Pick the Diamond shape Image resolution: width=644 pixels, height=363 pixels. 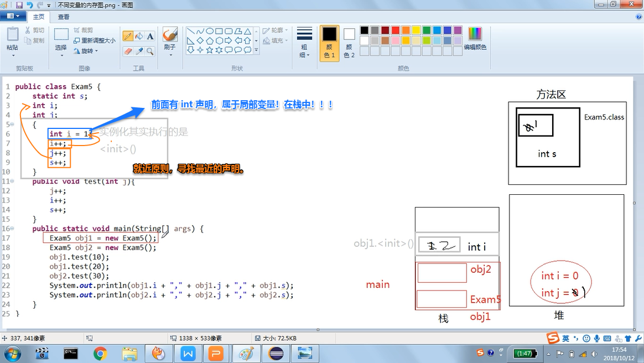pyautogui.click(x=200, y=40)
